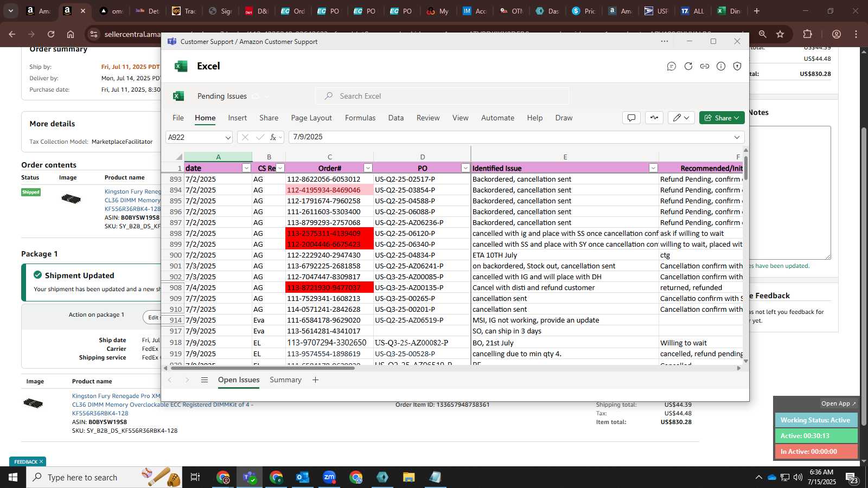Click the Open App button
The height and width of the screenshot is (488, 868).
tap(838, 403)
